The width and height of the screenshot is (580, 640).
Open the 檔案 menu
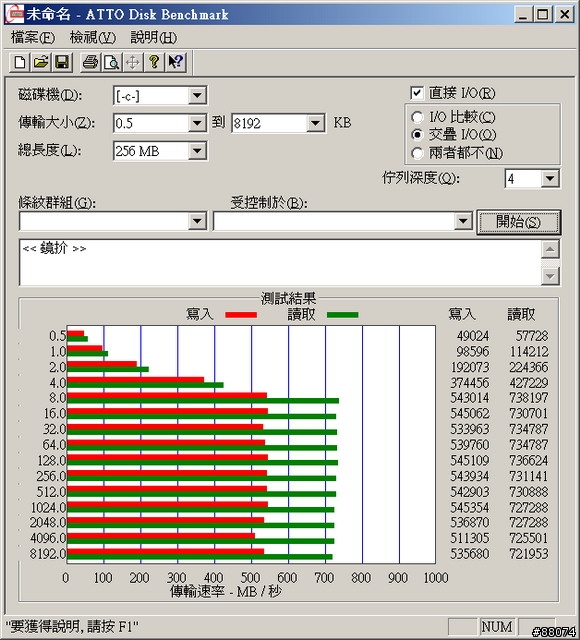click(x=33, y=38)
